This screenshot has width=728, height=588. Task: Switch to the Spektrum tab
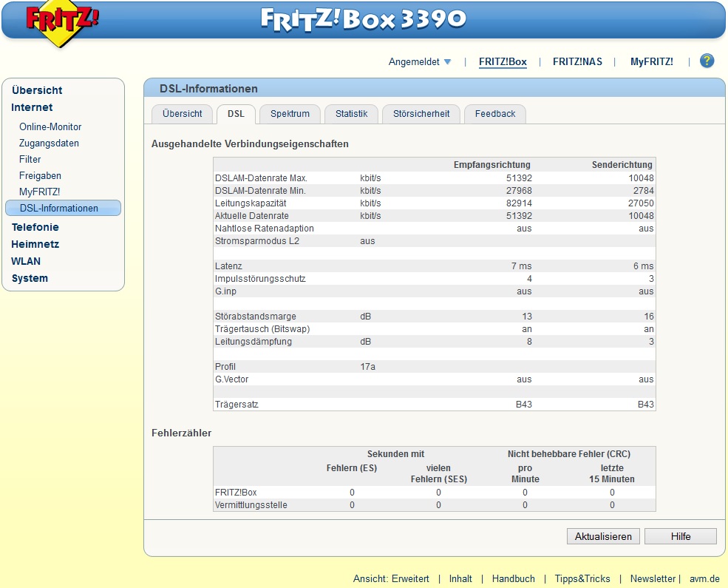pyautogui.click(x=290, y=114)
